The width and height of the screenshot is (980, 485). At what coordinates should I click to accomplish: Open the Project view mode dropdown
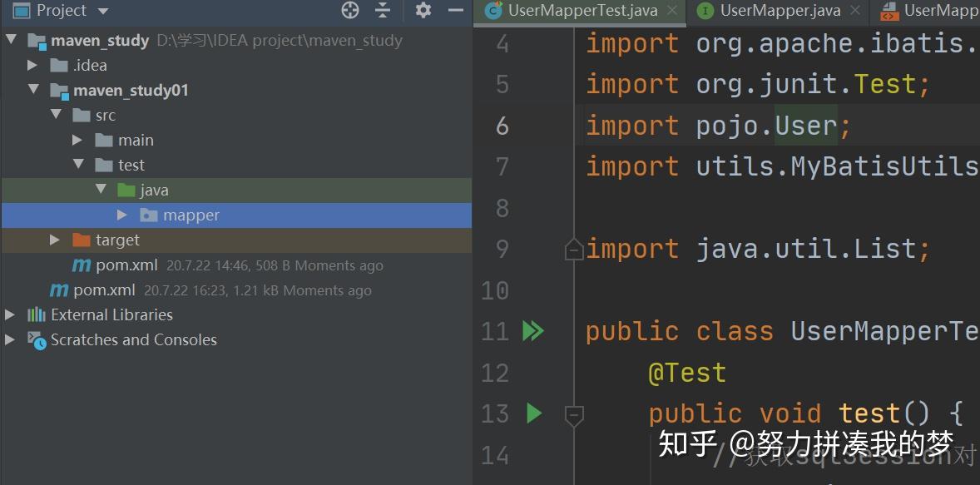click(x=102, y=11)
